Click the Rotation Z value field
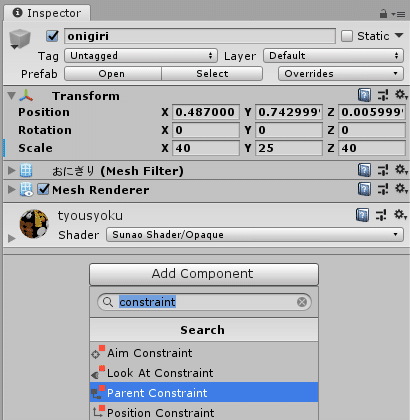 372,130
